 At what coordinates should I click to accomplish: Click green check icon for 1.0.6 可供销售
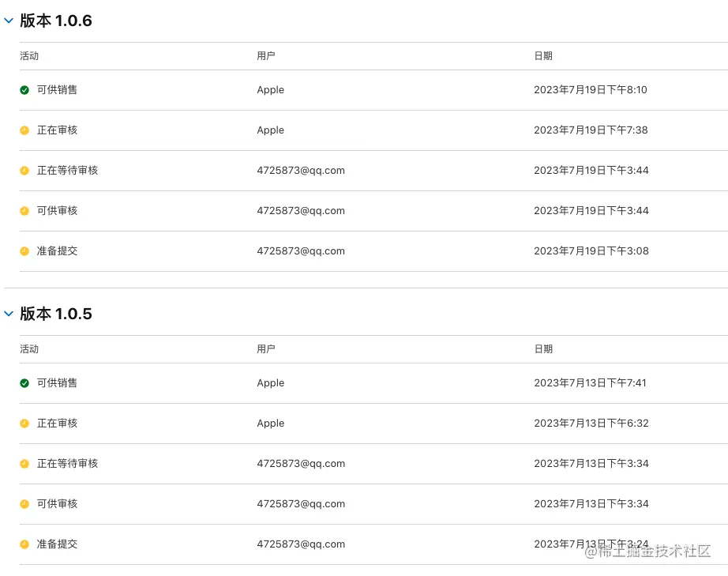tap(24, 90)
